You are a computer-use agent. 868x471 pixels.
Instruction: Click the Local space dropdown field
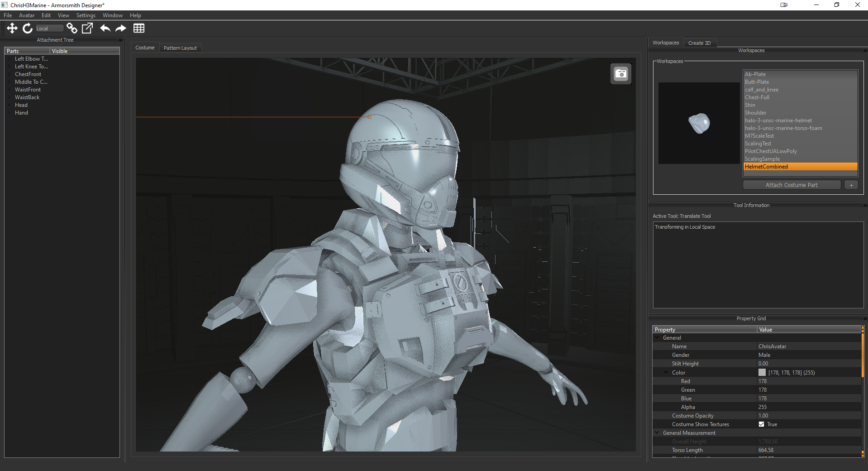49,28
